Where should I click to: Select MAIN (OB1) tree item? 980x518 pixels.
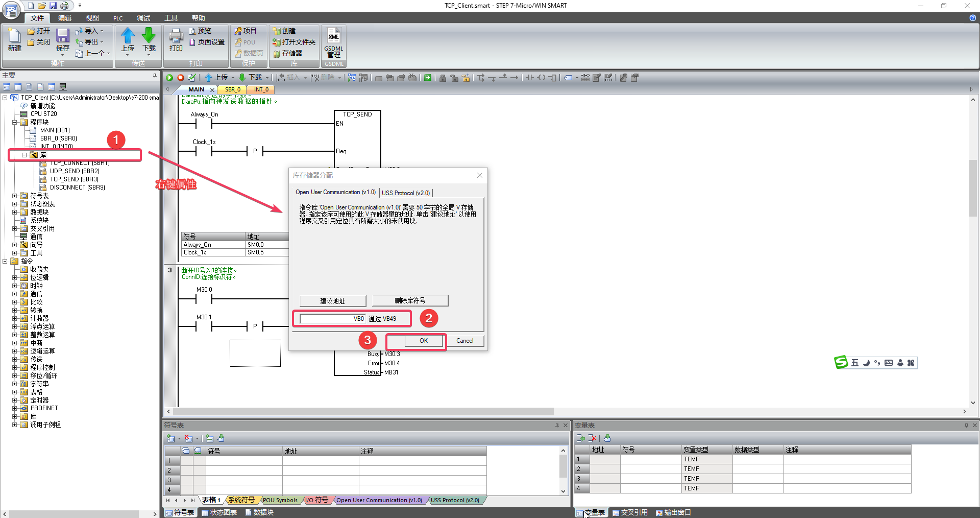[55, 130]
